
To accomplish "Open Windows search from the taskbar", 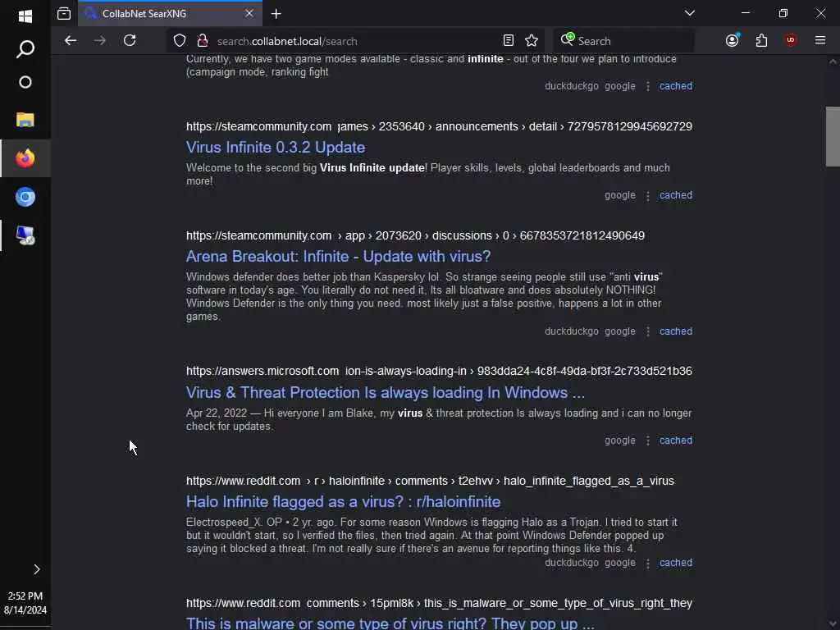I will pos(25,49).
